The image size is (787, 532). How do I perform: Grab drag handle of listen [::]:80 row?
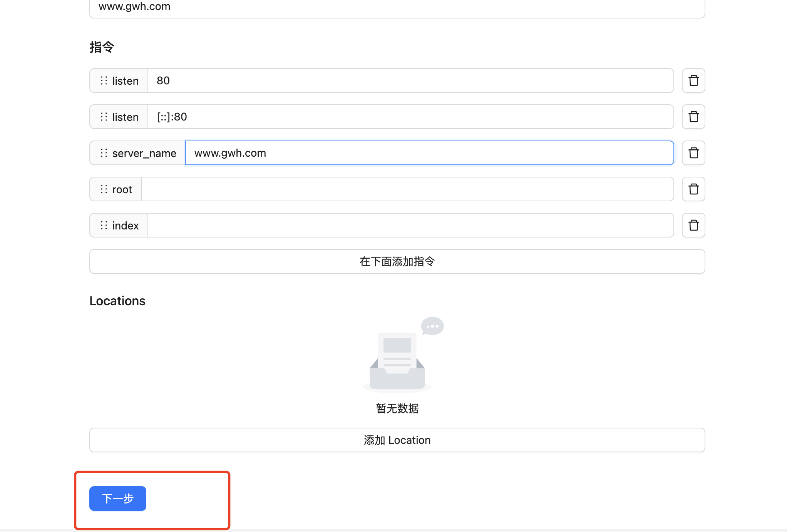104,117
